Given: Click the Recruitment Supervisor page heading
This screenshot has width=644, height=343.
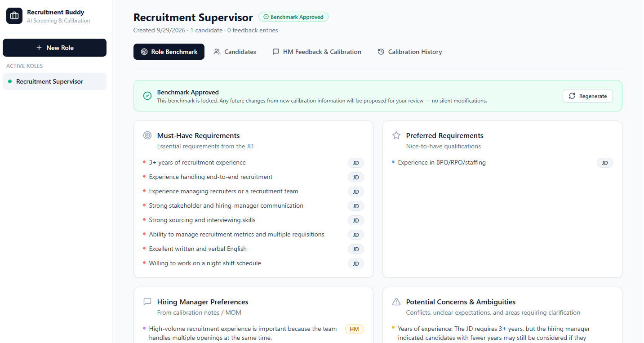Looking at the screenshot, I should tap(193, 18).
